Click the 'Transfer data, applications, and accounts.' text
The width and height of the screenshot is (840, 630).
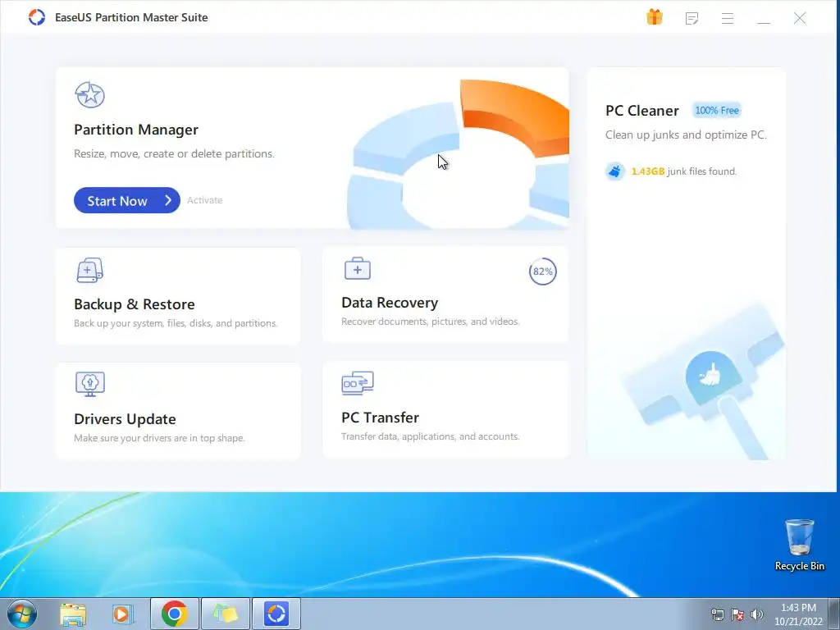pyautogui.click(x=430, y=436)
